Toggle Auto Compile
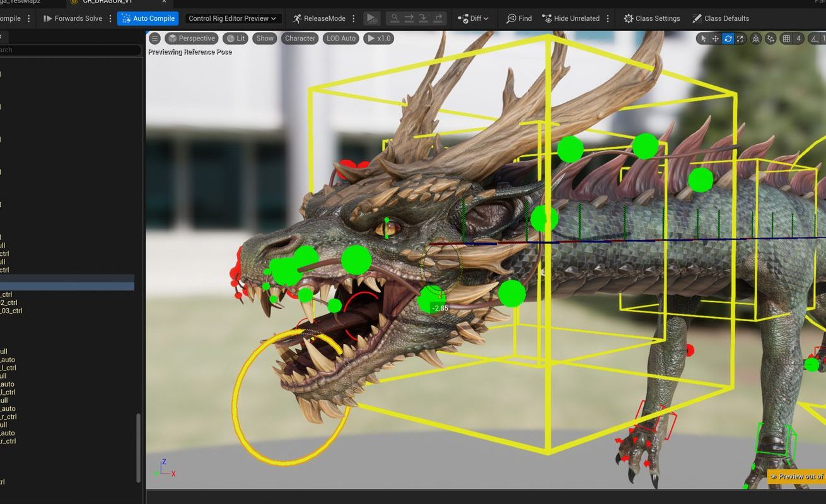The width and height of the screenshot is (826, 504). 148,18
